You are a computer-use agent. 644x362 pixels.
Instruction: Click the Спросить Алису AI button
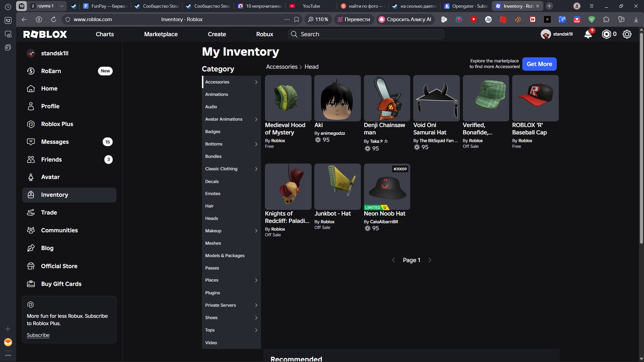click(x=406, y=19)
